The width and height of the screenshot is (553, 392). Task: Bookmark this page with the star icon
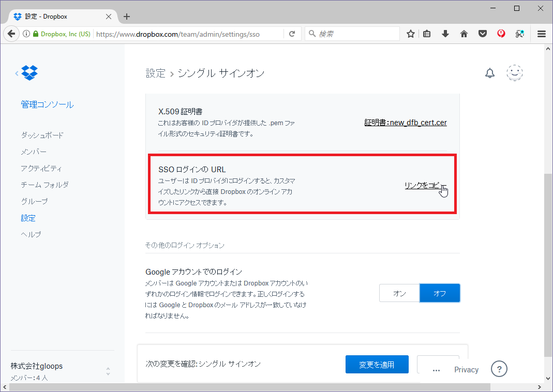click(x=411, y=34)
